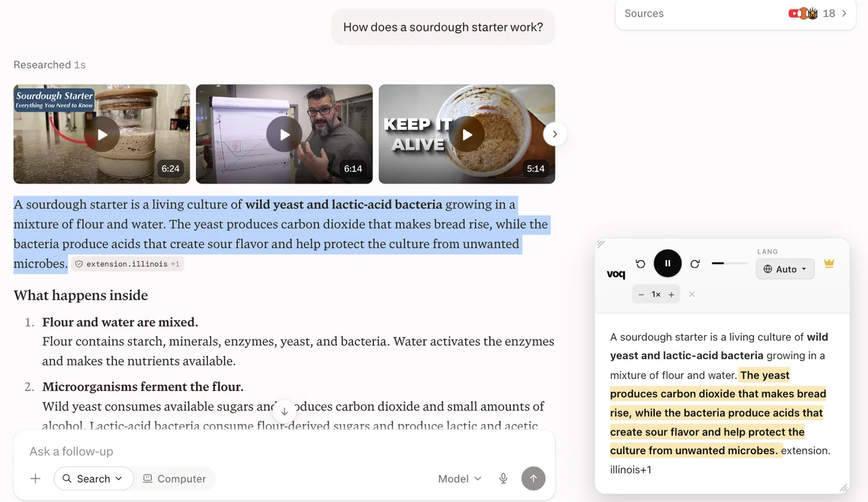Click the scroll-to-bottom arrow button
This screenshot has height=502, width=868.
tap(285, 411)
